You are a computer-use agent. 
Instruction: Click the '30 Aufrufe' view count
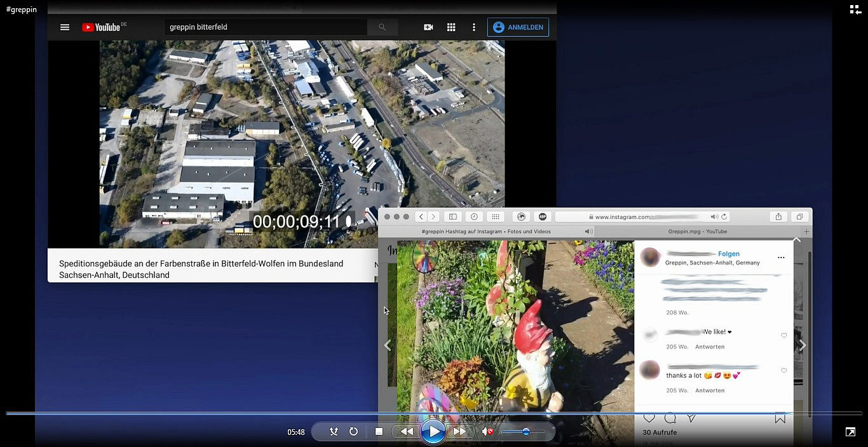(x=660, y=432)
